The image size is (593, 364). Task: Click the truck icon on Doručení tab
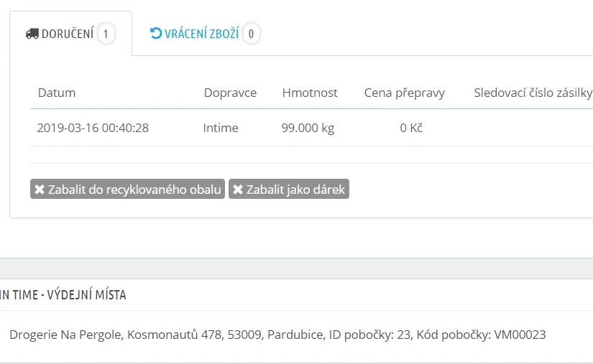(32, 34)
